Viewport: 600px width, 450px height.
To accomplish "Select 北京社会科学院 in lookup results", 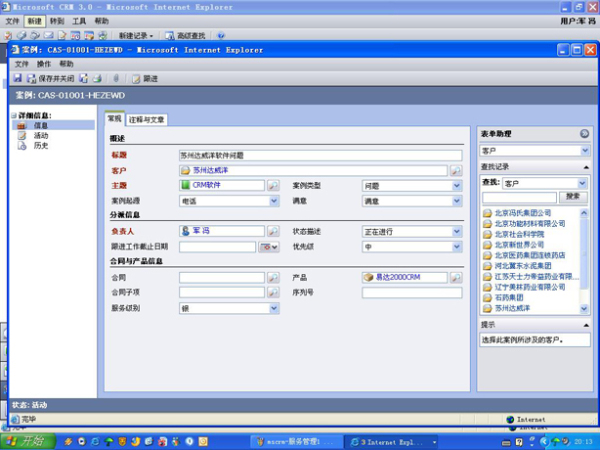I will click(520, 234).
